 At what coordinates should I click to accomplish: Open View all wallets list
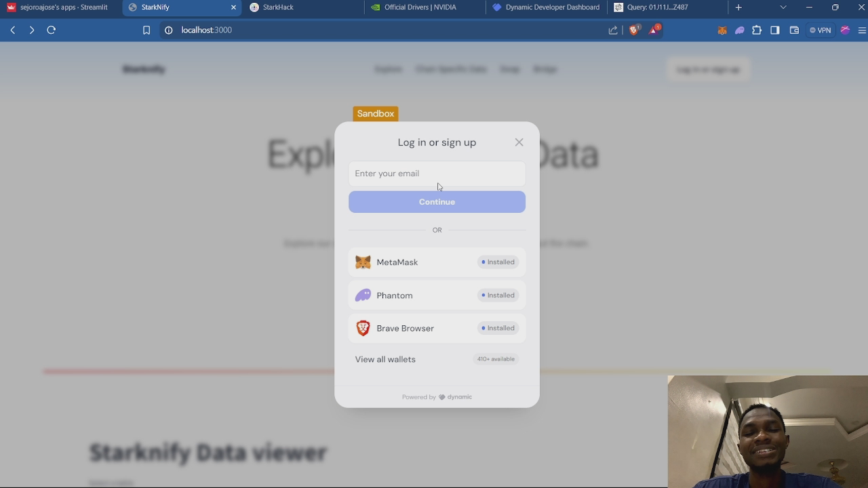point(437,359)
